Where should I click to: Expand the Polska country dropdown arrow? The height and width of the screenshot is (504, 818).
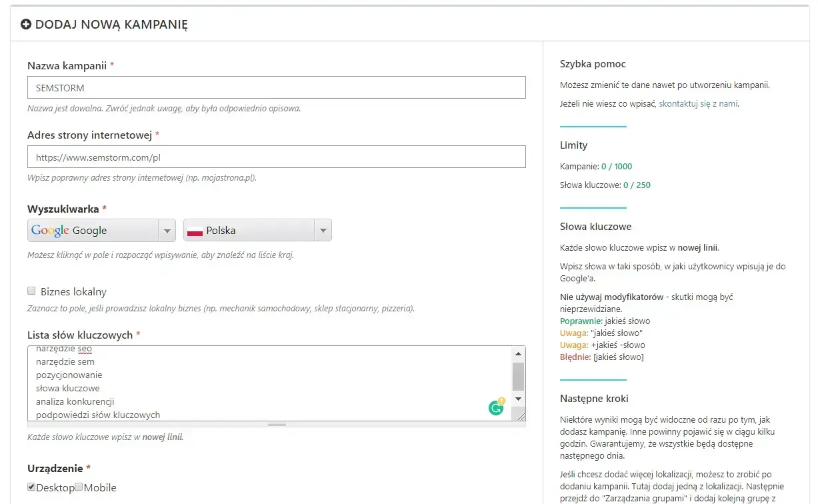[x=323, y=231]
